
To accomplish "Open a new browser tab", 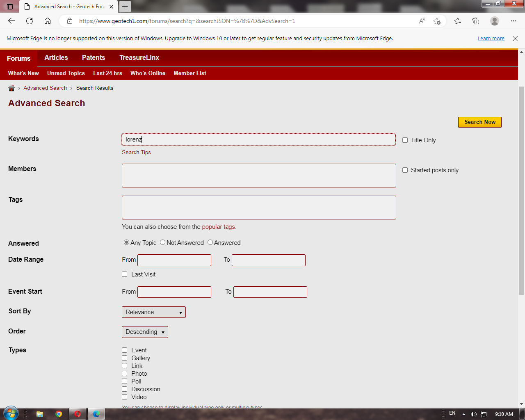I will (x=125, y=7).
